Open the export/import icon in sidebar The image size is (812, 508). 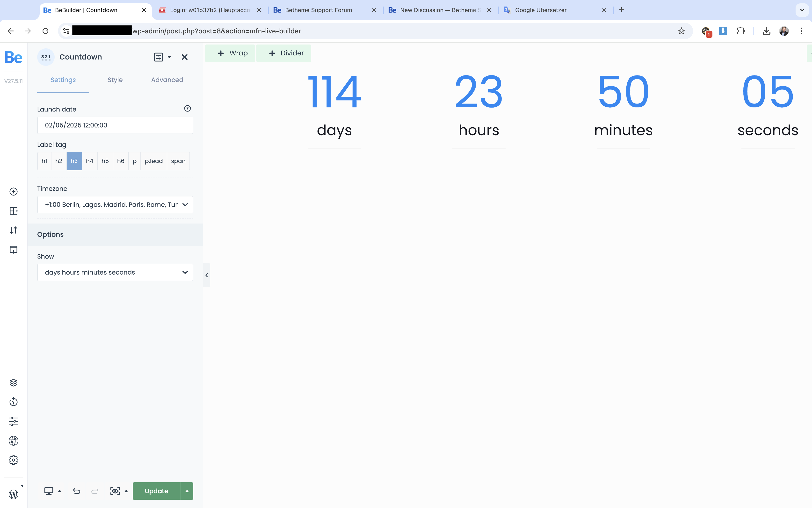tap(14, 250)
